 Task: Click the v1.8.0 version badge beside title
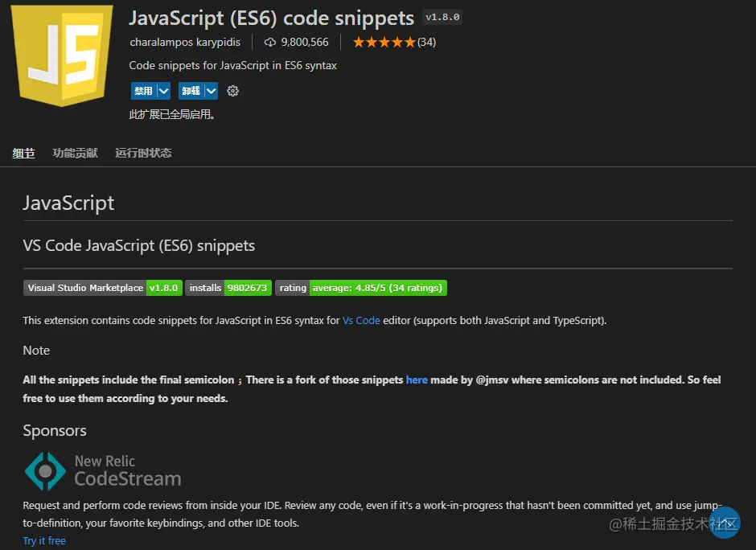[442, 16]
